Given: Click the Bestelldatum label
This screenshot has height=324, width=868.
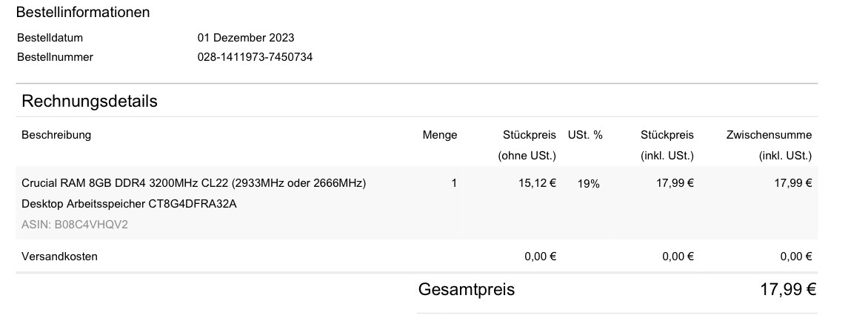Looking at the screenshot, I should [50, 38].
